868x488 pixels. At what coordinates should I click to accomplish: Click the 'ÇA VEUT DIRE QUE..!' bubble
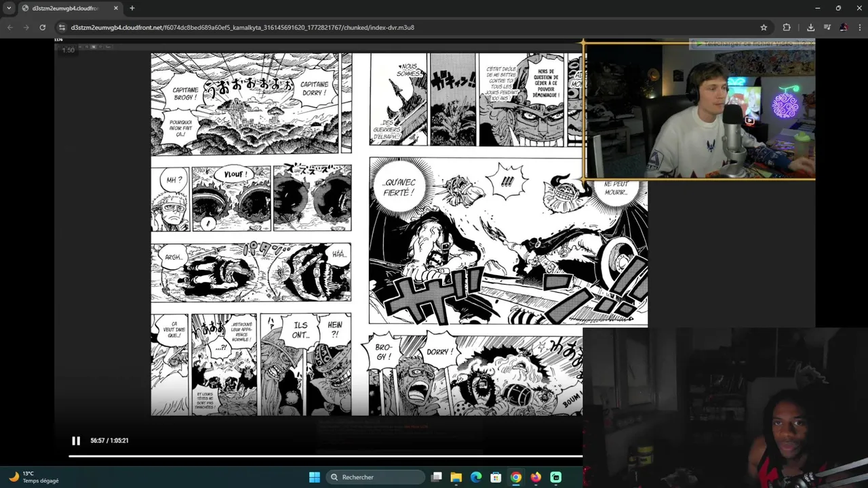pos(174,329)
